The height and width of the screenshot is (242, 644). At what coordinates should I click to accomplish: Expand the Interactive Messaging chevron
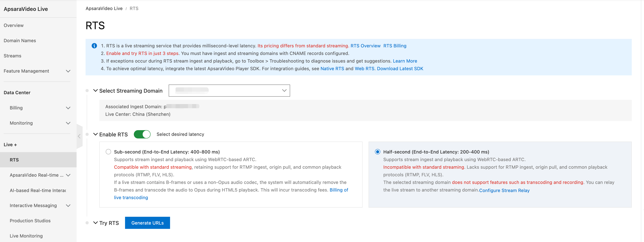point(68,206)
